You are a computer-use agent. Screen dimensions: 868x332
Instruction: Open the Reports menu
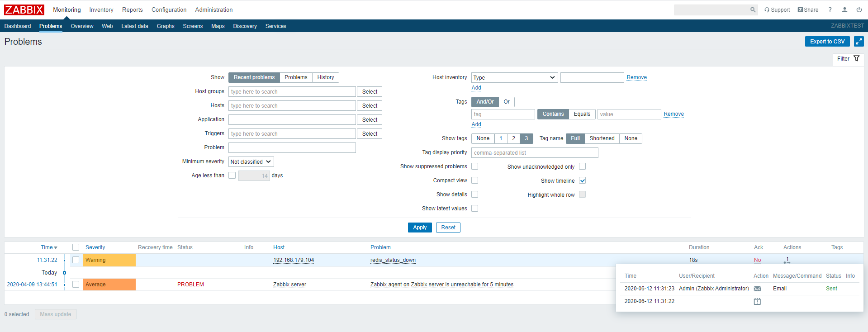(x=132, y=10)
